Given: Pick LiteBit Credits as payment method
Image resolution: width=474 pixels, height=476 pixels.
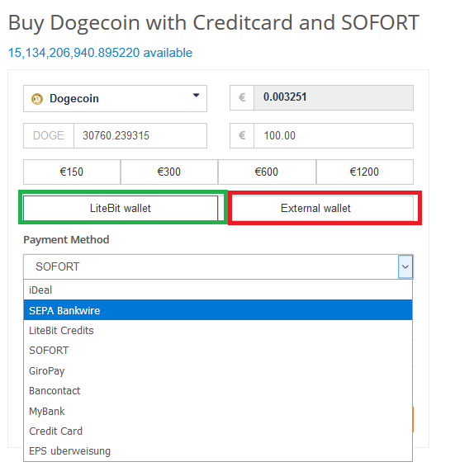Looking at the screenshot, I should pos(218,330).
